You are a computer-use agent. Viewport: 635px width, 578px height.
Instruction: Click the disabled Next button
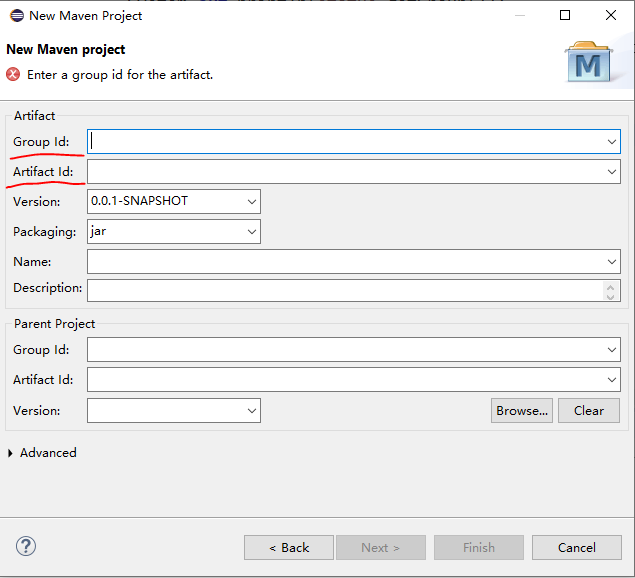381,548
